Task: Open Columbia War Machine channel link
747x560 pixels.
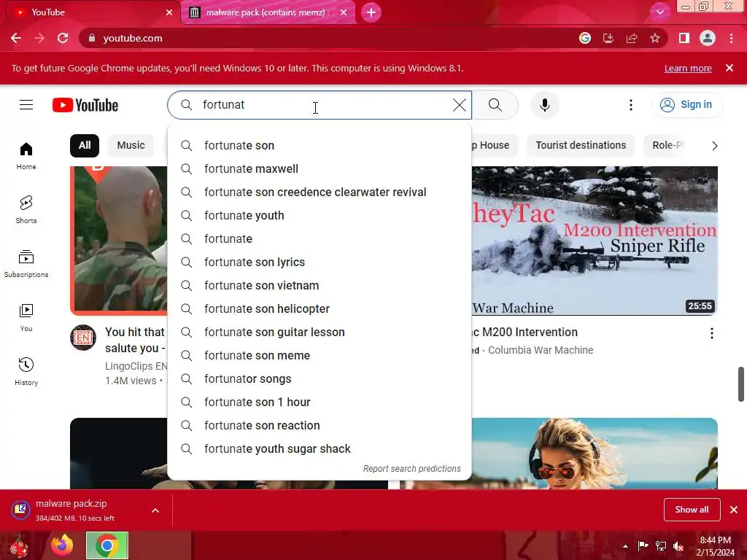Action: [541, 350]
